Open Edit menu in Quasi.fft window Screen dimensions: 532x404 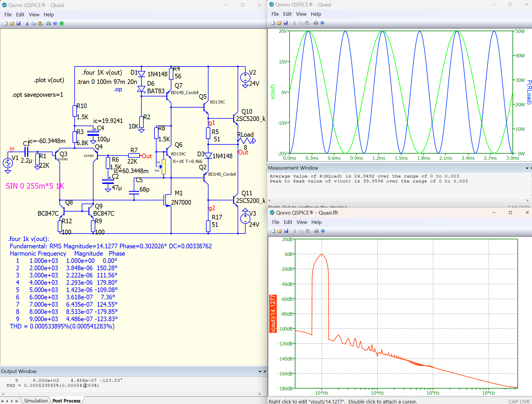click(x=288, y=222)
